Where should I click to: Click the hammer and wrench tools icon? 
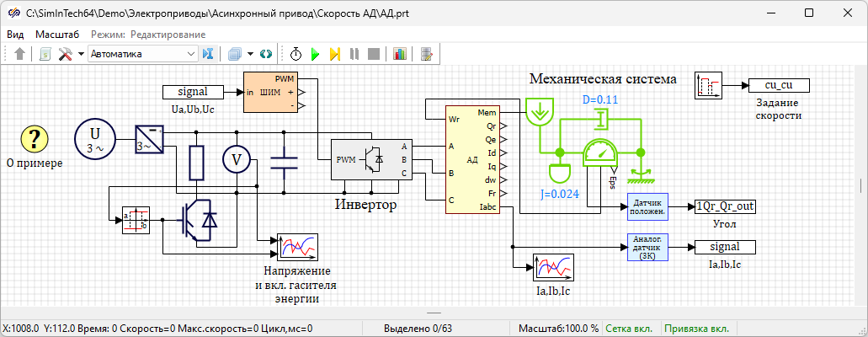click(x=66, y=54)
